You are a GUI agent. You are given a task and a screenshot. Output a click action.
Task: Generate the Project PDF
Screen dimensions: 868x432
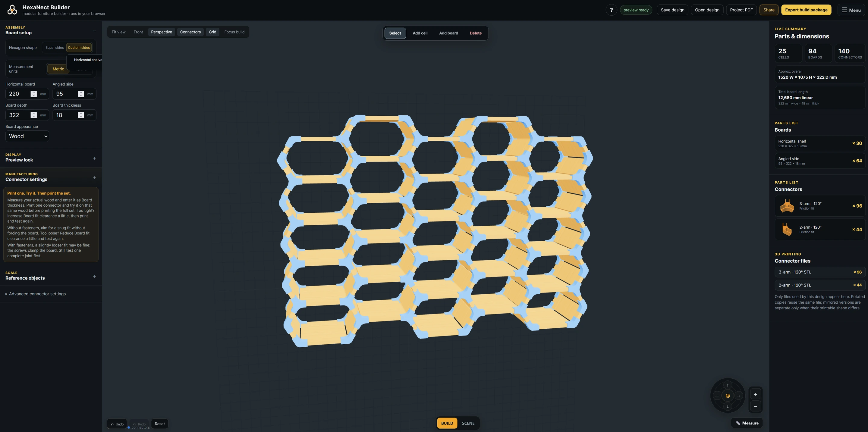(x=741, y=10)
